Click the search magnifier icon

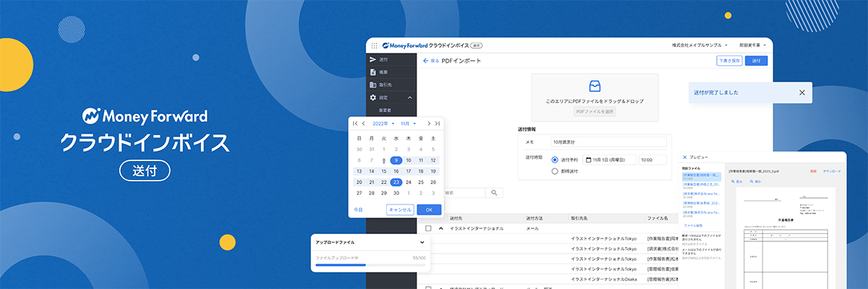[x=495, y=193]
